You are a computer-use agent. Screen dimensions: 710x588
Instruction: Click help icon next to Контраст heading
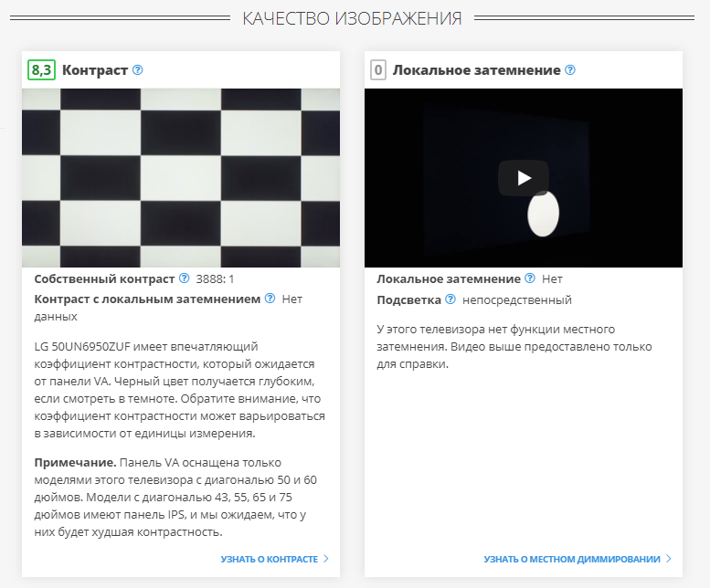[138, 70]
